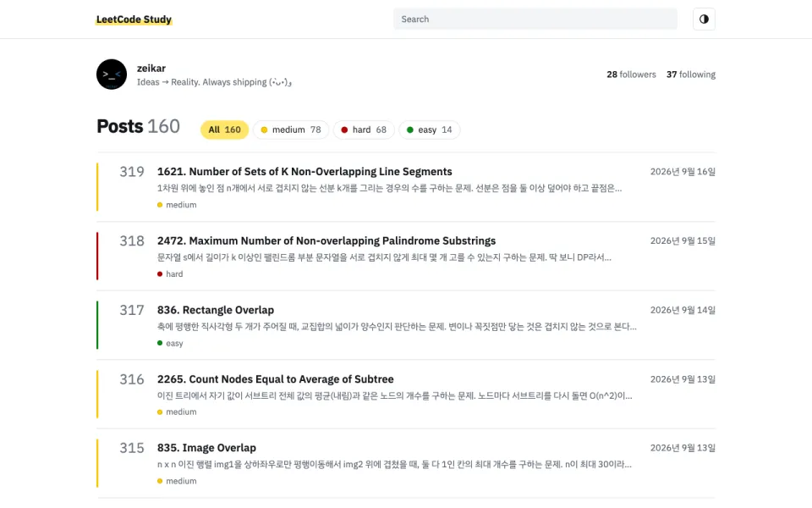Click the post number 318
This screenshot has width=812, height=508.
(132, 240)
